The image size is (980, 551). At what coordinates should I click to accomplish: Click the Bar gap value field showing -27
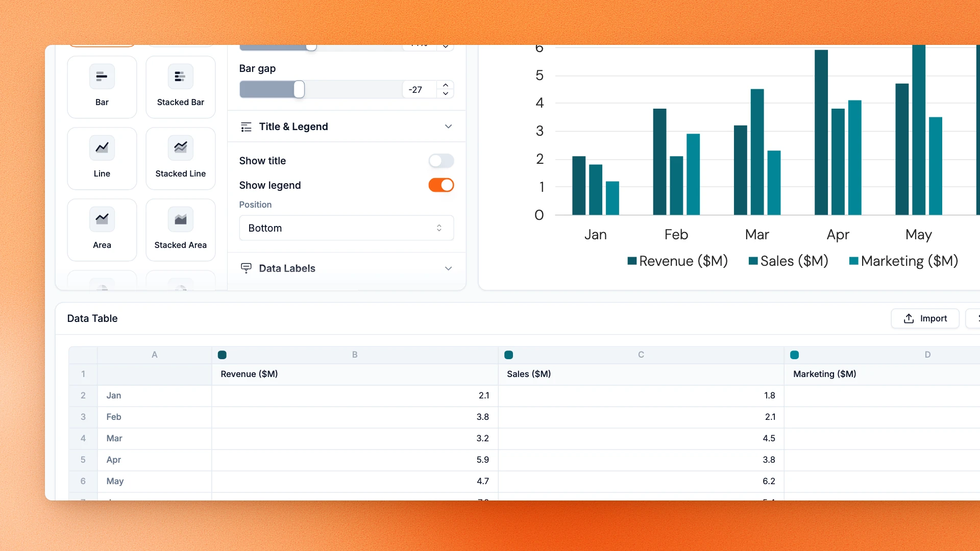tap(419, 90)
